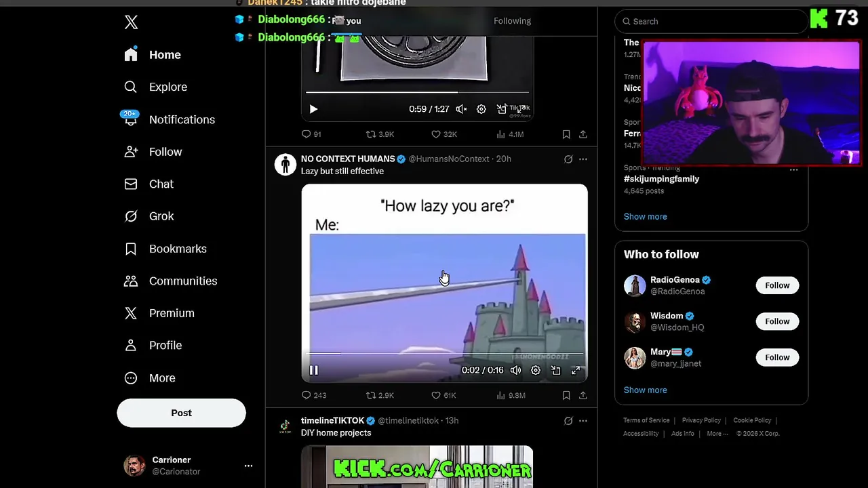
Task: Open Terms of Service link
Action: 646,420
